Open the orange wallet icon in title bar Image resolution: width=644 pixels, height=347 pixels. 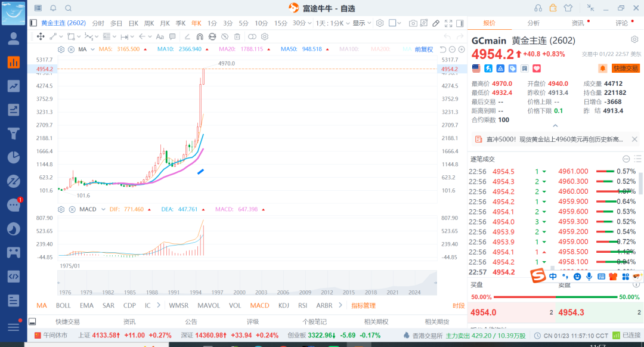[553, 8]
